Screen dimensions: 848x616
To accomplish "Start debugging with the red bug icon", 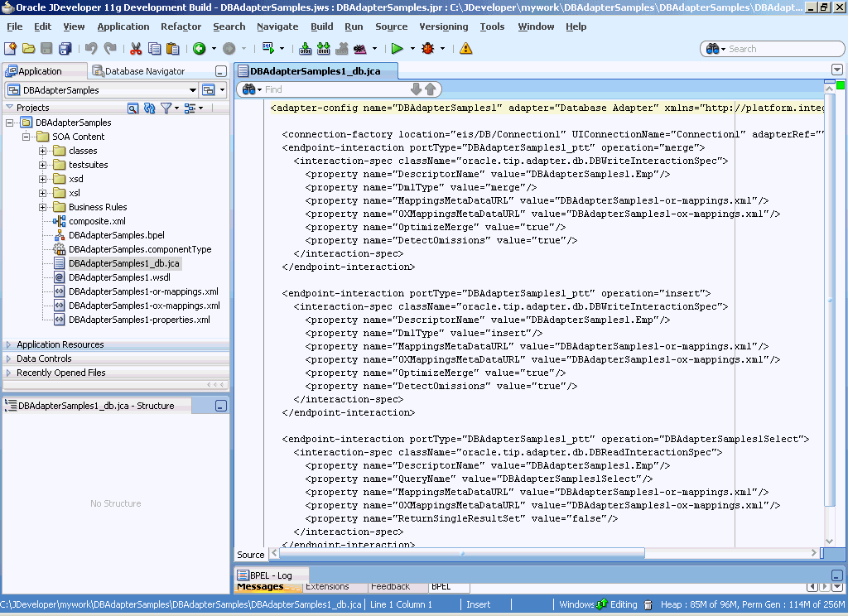I will pyautogui.click(x=427, y=49).
